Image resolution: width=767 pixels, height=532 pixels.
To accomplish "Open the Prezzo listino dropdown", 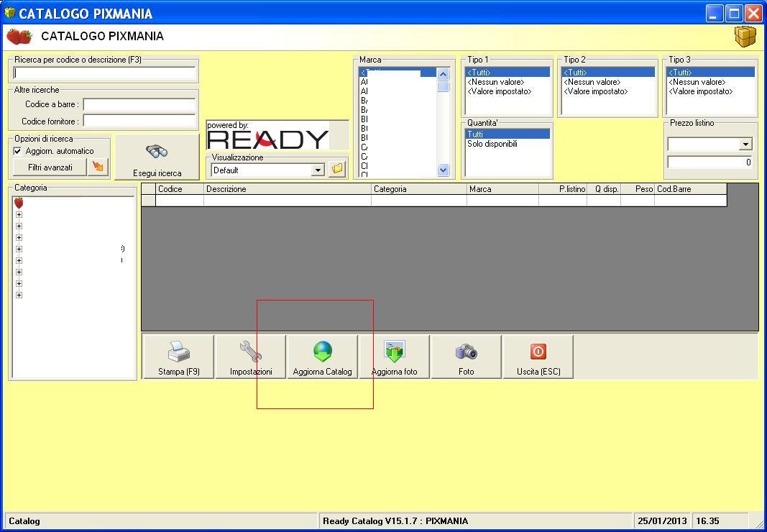I will pos(745,144).
